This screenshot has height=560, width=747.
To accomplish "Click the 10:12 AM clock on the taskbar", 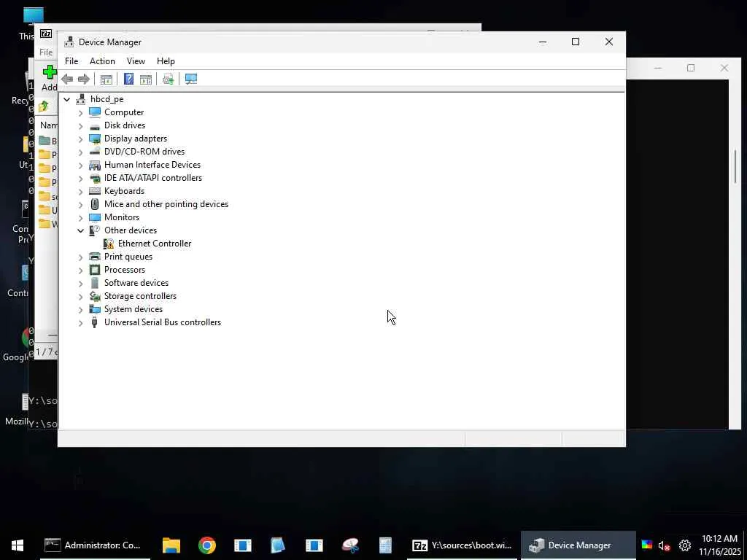I will click(719, 539).
